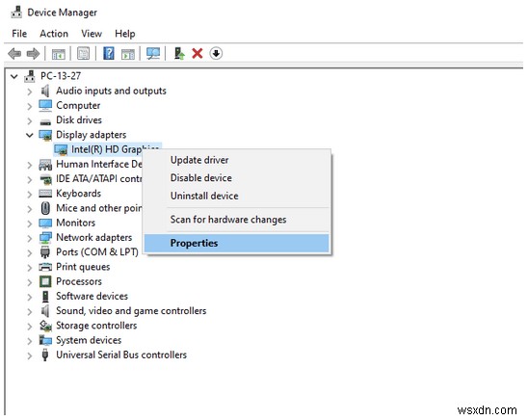Viewport: 528px width, 420px height.
Task: Click the Universal Serial Bus controllers icon
Action: pyautogui.click(x=44, y=355)
